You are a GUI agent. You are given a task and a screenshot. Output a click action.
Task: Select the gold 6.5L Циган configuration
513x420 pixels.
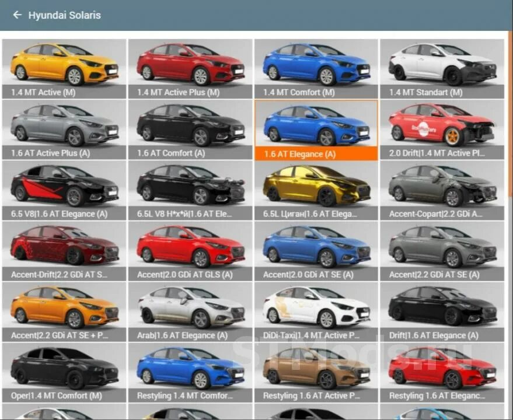316,190
